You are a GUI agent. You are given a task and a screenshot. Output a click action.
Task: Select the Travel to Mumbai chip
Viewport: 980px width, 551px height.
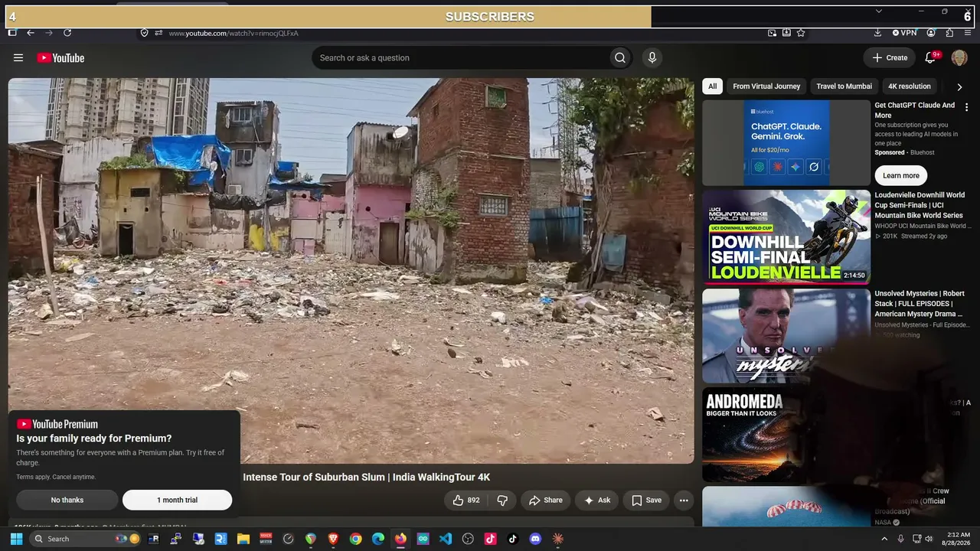click(844, 86)
